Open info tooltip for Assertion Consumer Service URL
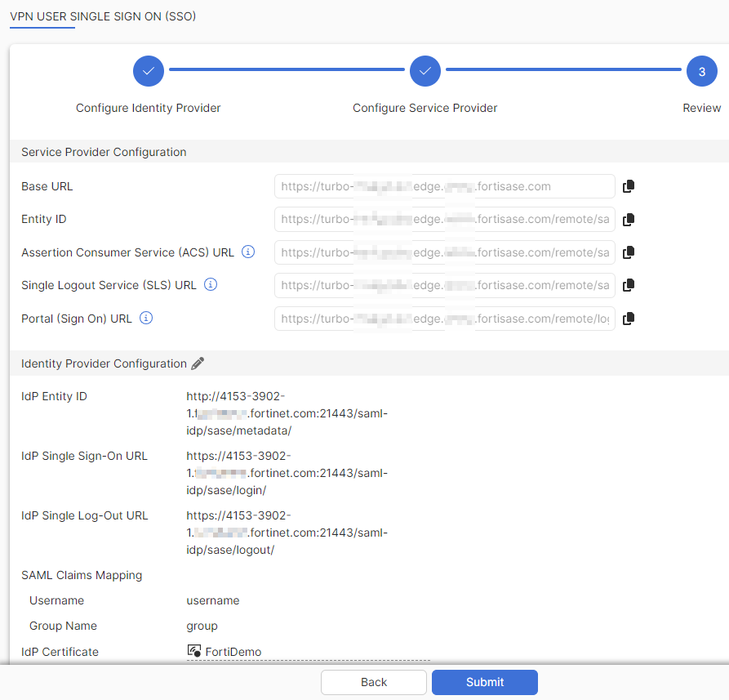The image size is (729, 700). coord(247,252)
